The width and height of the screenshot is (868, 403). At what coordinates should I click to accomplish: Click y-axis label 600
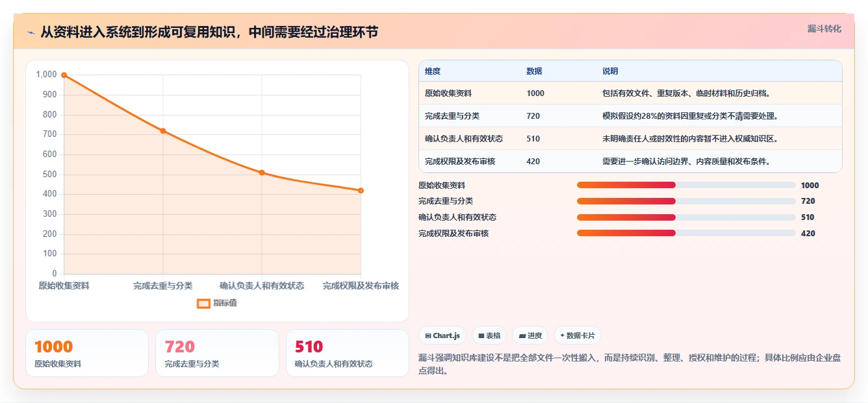tap(50, 154)
